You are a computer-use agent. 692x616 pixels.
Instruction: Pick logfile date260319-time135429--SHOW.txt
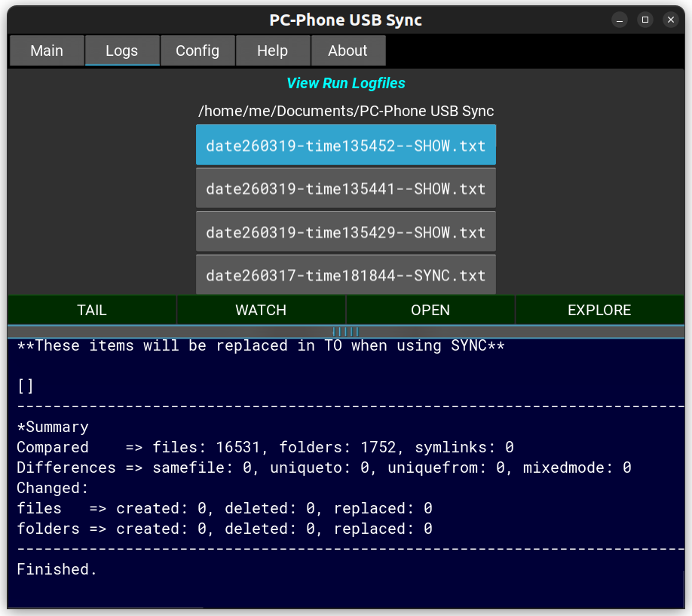coord(345,232)
